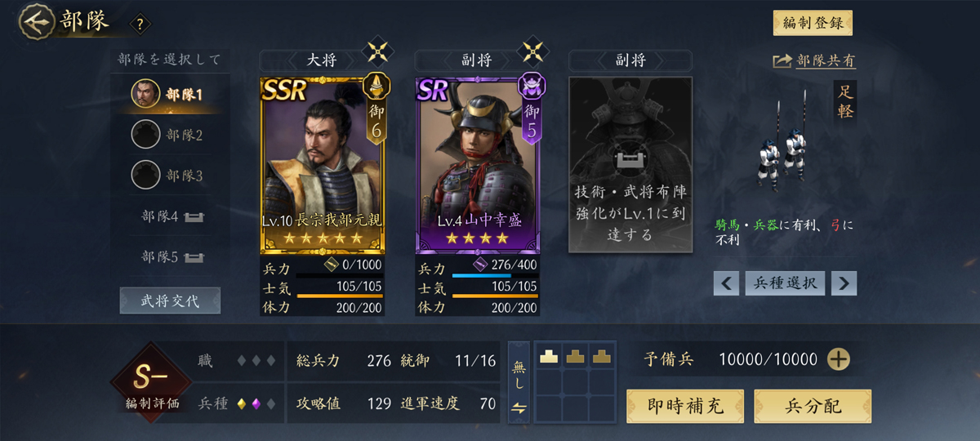Image resolution: width=980 pixels, height=441 pixels.
Task: Open the 兵種選択 selector
Action: tap(785, 283)
